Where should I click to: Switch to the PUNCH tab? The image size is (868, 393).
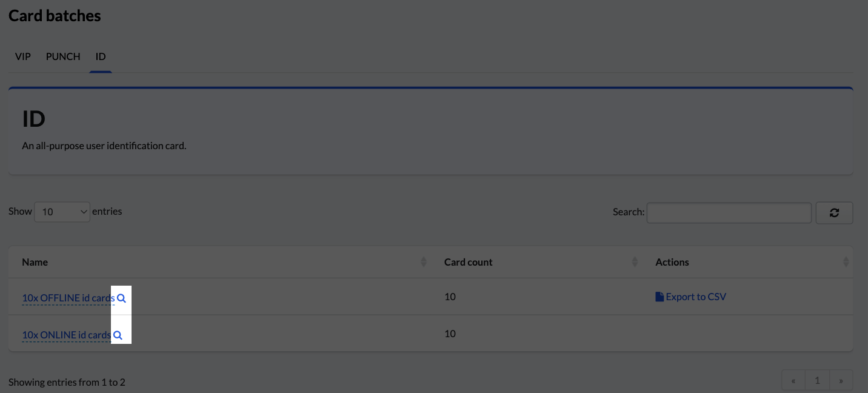click(63, 56)
